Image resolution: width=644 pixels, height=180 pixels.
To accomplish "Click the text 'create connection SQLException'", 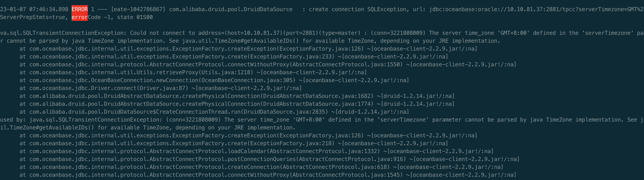I will click(x=358, y=9).
